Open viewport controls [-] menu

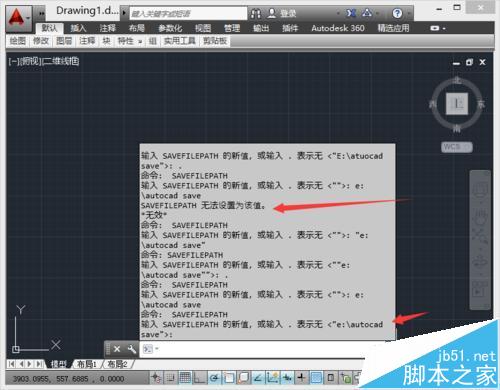(13, 61)
